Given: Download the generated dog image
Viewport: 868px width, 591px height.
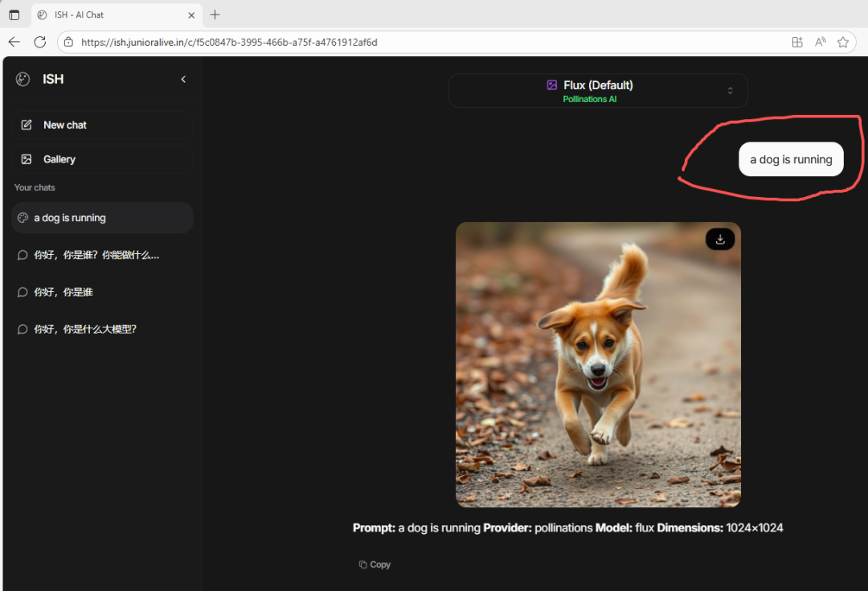Looking at the screenshot, I should pyautogui.click(x=720, y=239).
